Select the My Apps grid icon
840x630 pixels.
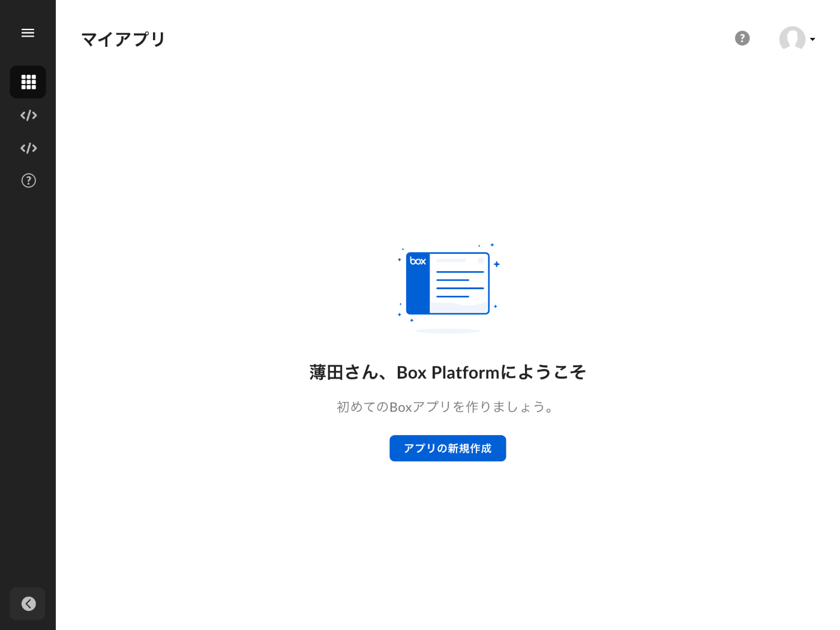pos(28,82)
